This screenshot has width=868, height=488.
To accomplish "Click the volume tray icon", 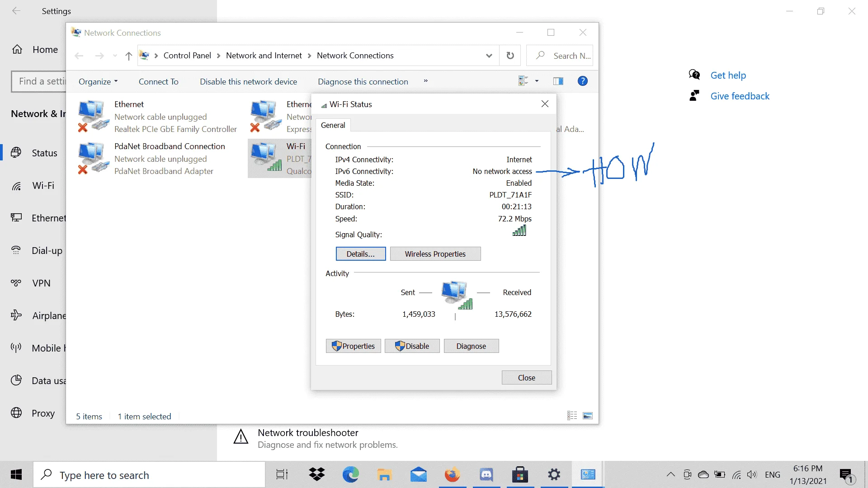I will point(752,474).
